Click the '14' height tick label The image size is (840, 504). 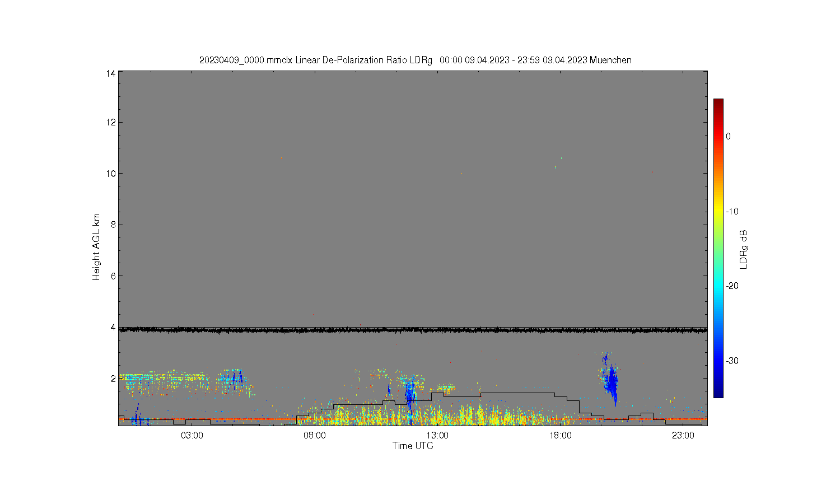tap(111, 73)
